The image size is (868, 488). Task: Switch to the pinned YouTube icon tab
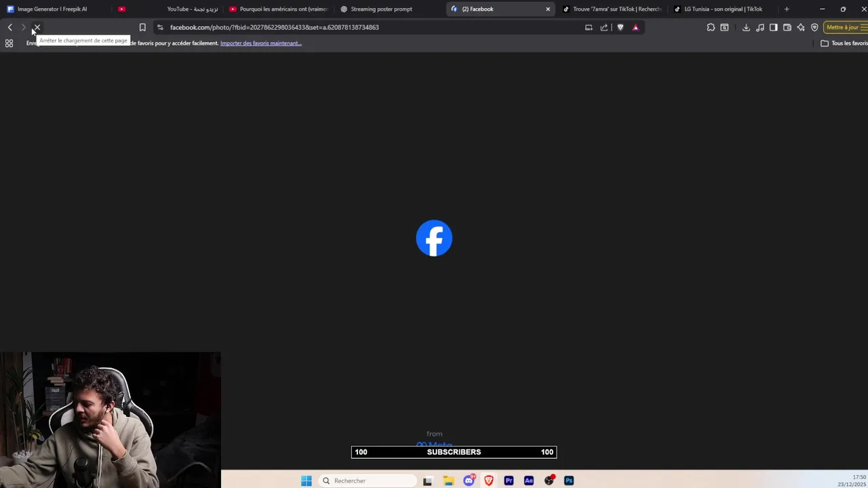(x=121, y=9)
